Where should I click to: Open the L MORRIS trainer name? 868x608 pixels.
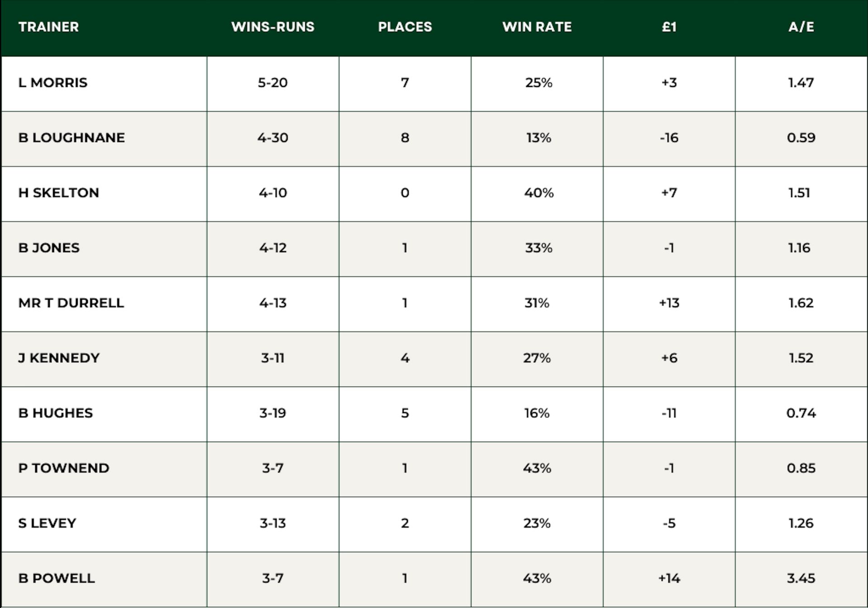53,83
